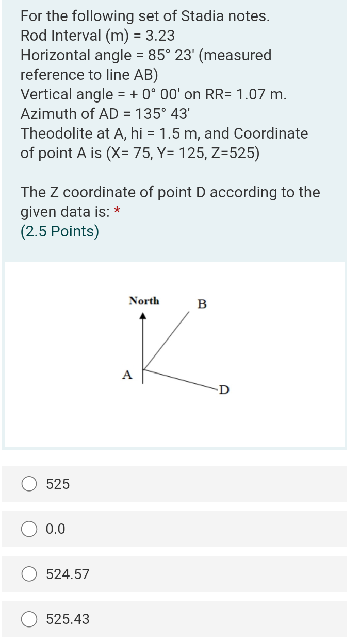360x644 pixels.
Task: Select the radio button for answer 525
Action: point(29,484)
